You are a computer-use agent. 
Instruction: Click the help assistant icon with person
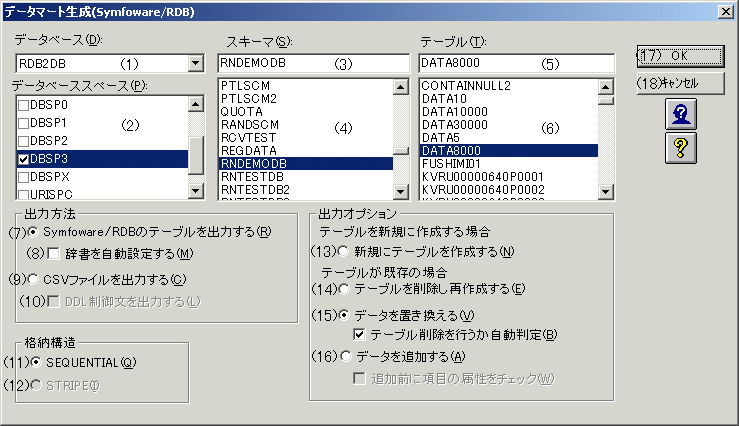click(680, 113)
